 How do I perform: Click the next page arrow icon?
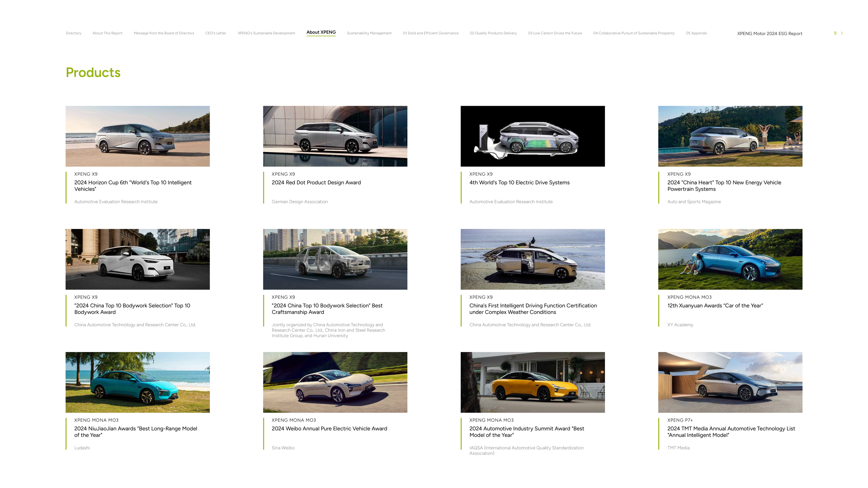841,33
